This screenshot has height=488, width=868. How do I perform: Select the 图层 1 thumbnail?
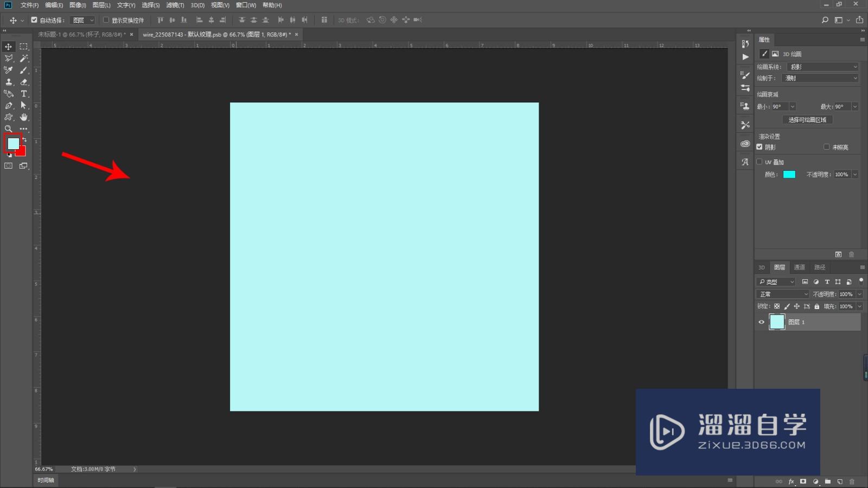(777, 322)
